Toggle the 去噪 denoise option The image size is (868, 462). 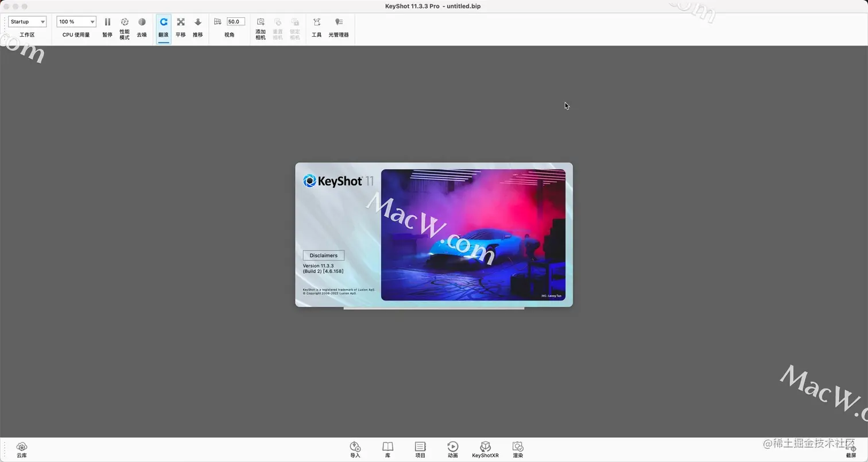click(x=142, y=27)
